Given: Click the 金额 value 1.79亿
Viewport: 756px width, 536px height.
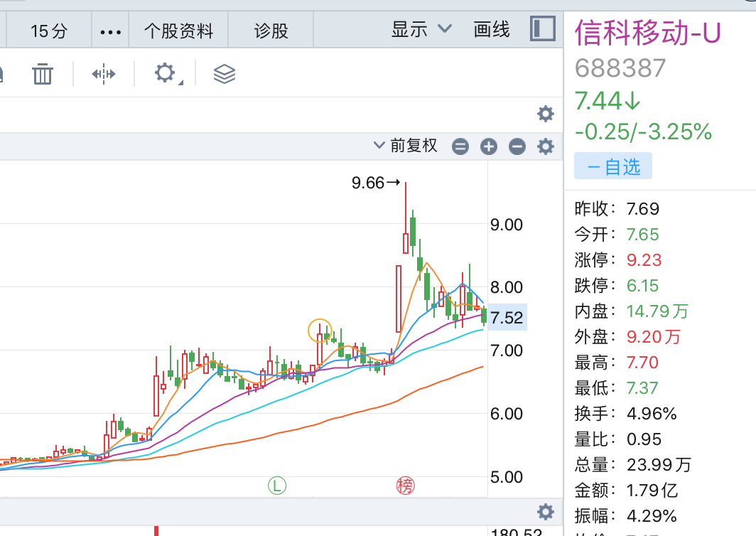Looking at the screenshot, I should point(652,491).
